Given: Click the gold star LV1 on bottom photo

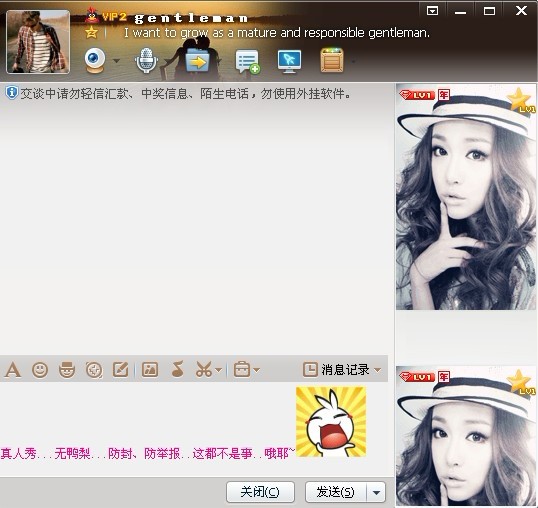Looking at the screenshot, I should [x=521, y=383].
